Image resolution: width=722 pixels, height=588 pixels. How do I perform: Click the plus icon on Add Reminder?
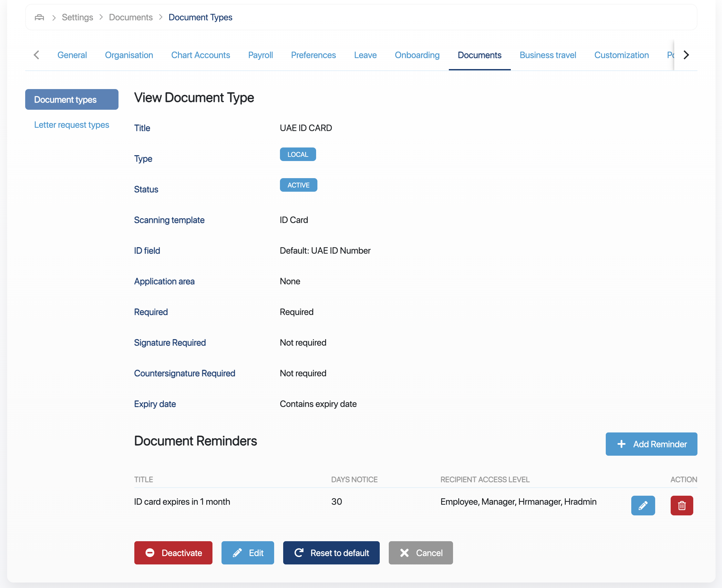pos(621,444)
